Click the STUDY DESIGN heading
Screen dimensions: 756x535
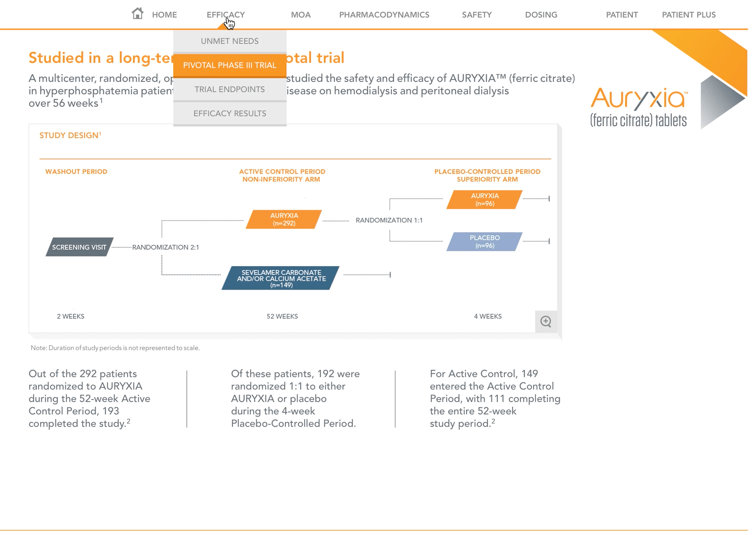tap(70, 135)
